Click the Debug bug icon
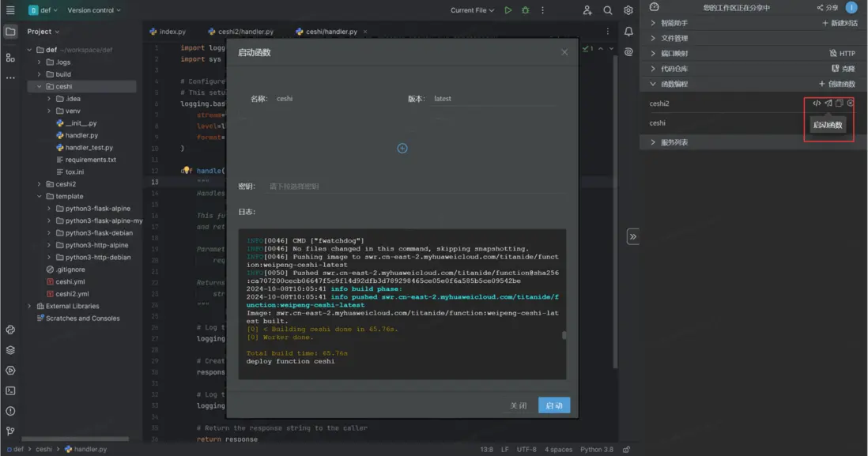Image resolution: width=868 pixels, height=456 pixels. tap(525, 10)
